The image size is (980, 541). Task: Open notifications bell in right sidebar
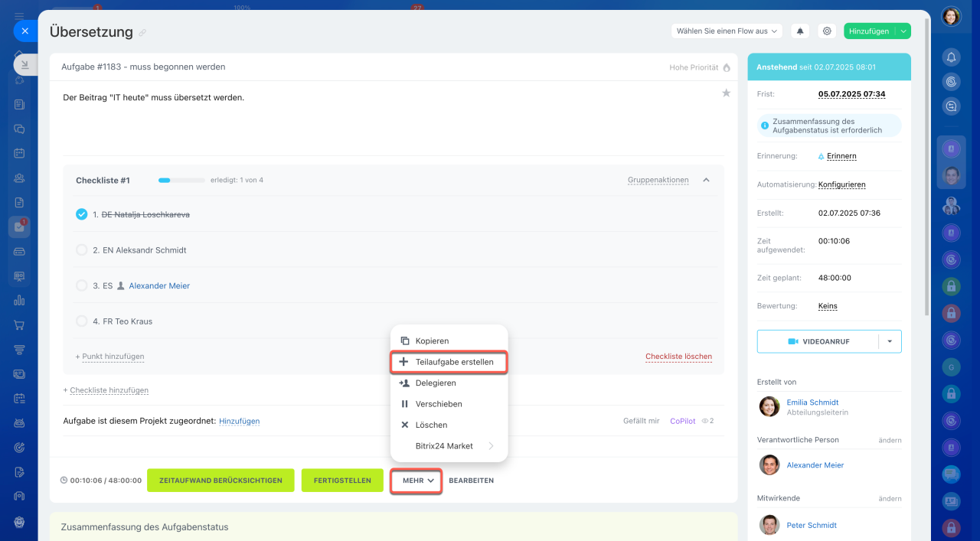[x=951, y=57]
